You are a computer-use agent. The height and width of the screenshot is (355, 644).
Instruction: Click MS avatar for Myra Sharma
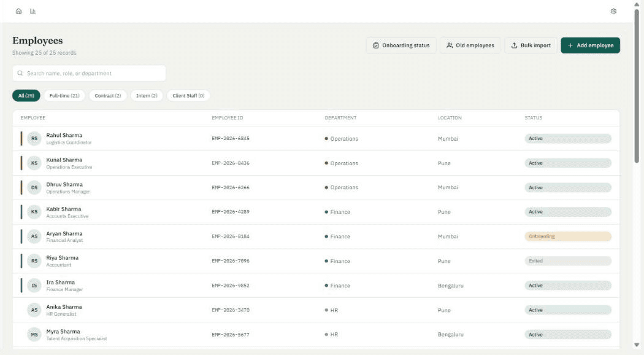tap(34, 335)
